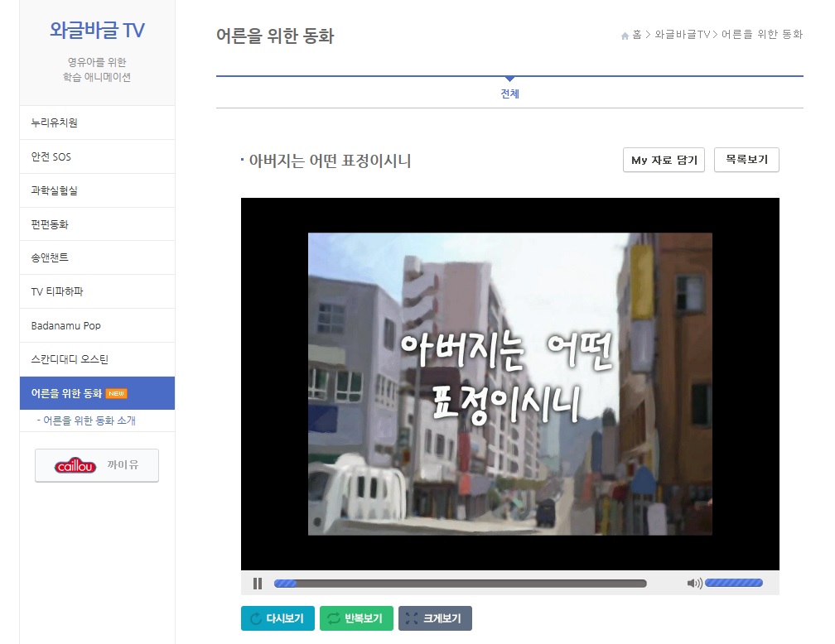Enable repeat playback with 반복보기
Screen dimensions: 835x644
click(356, 618)
